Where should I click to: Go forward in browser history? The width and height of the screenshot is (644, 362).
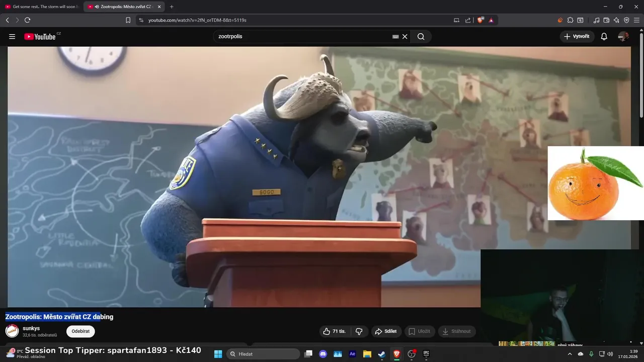pyautogui.click(x=17, y=20)
